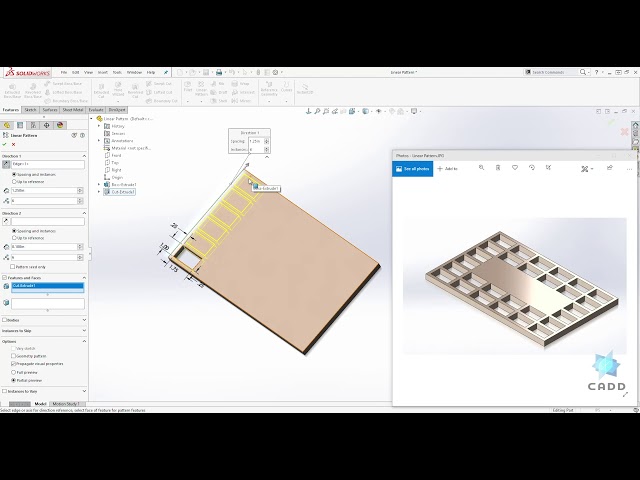The width and height of the screenshot is (640, 480).
Task: Expand the History tree node
Action: (99, 126)
